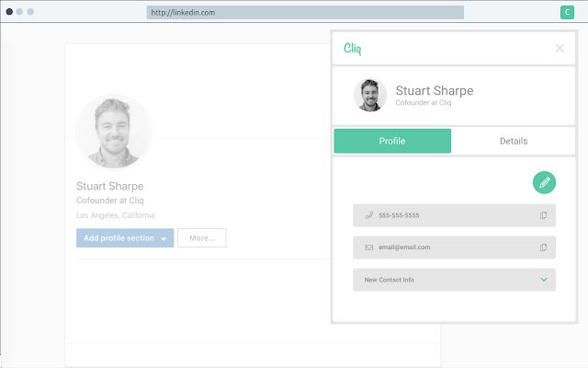Click the Los Angeles, California location text

click(115, 215)
